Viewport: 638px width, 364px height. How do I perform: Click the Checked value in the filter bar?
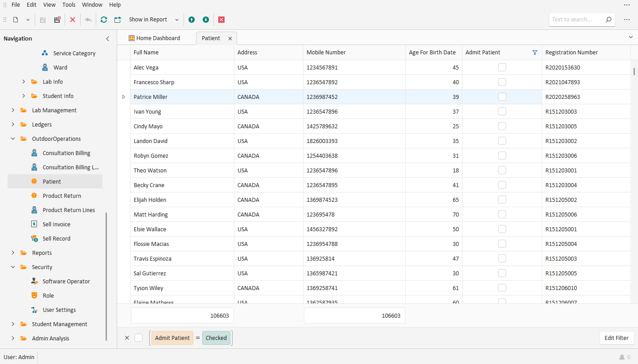pos(216,338)
